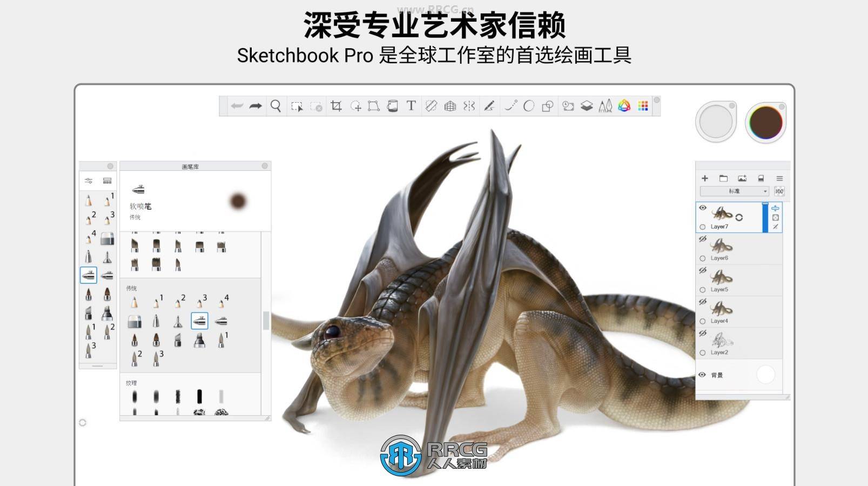
Task: Redo with the forward arrow
Action: point(255,106)
